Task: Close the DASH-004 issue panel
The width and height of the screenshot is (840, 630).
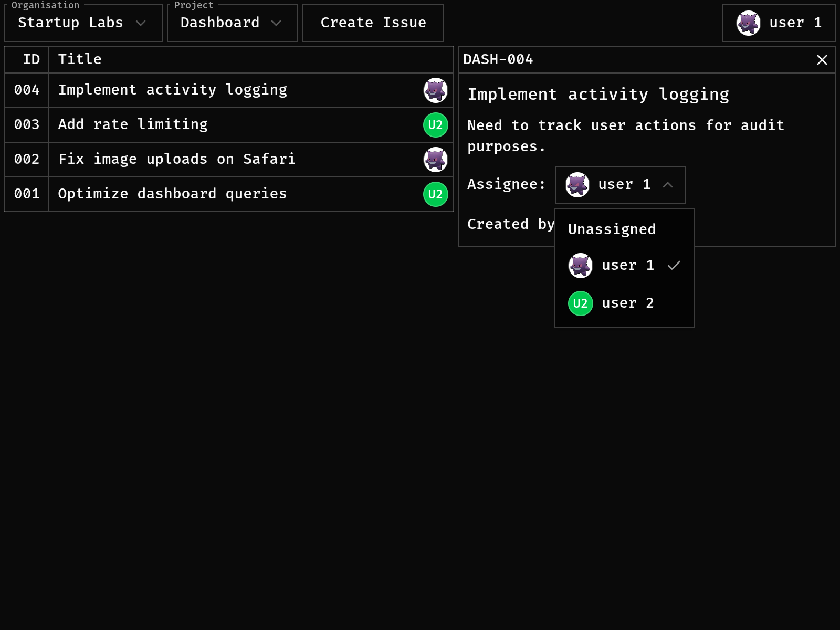Action: click(x=822, y=60)
